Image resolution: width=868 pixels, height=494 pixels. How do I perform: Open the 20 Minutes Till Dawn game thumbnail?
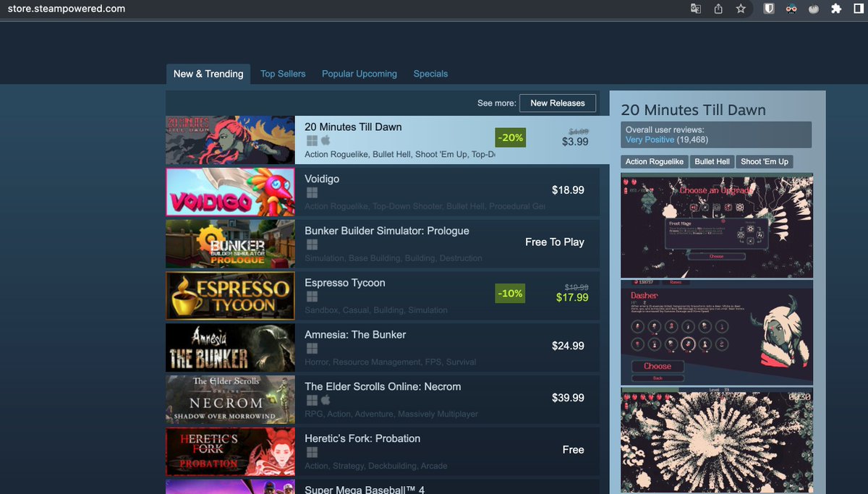230,140
